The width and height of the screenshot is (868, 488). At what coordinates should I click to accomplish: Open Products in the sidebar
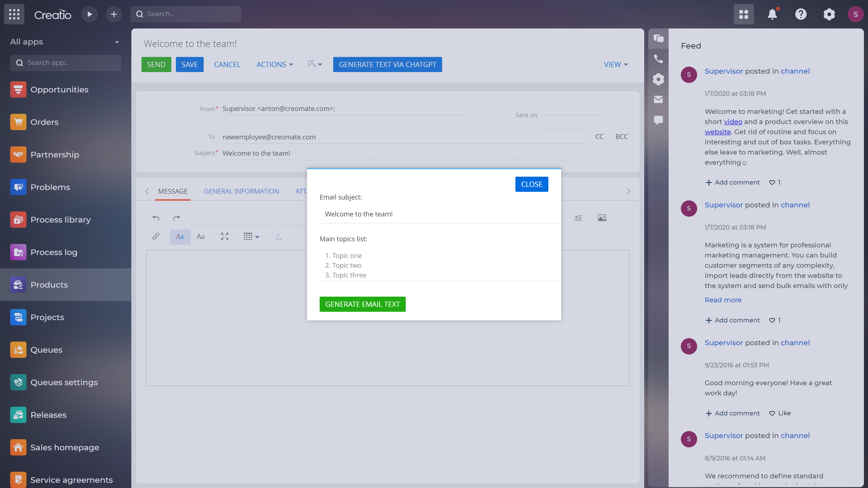66,285
